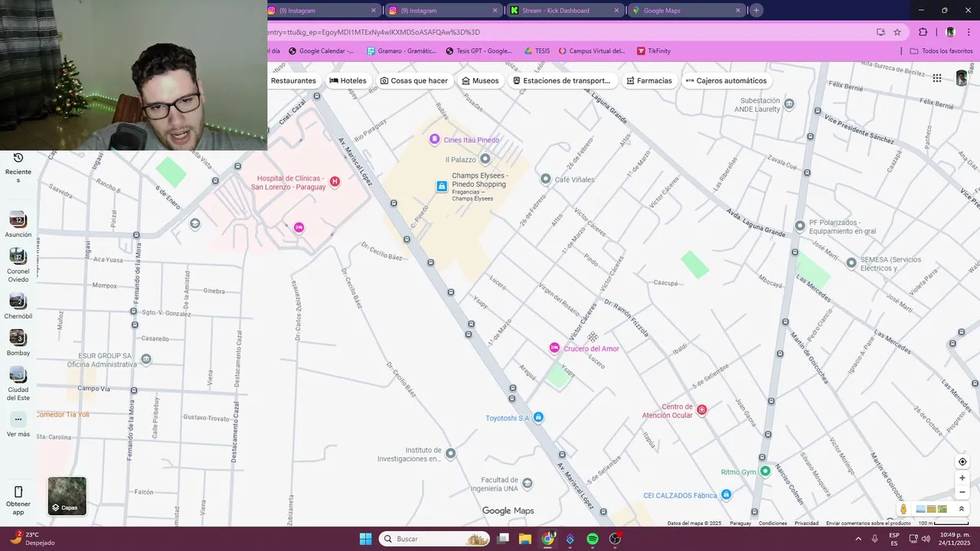This screenshot has height=551, width=980.
Task: Open Spotify from the taskbar
Action: click(x=593, y=539)
